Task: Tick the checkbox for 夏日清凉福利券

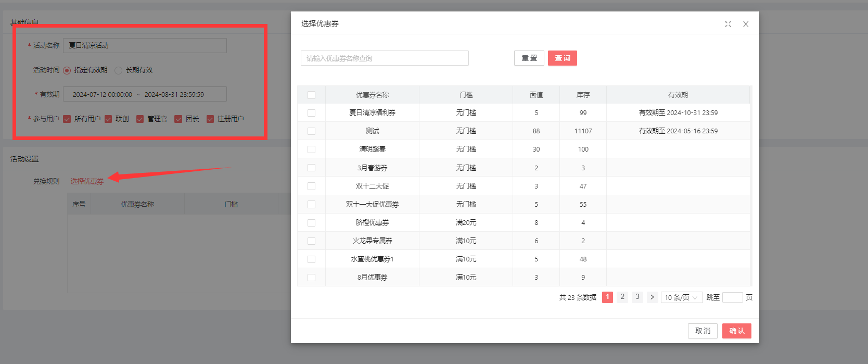Action: coord(311,113)
